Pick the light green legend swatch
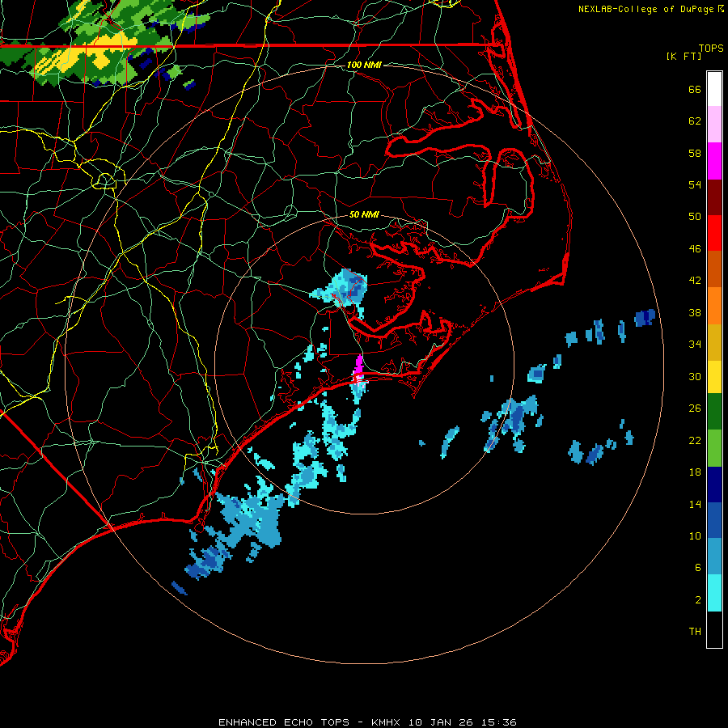Screen dimensions: 728x728 (714, 448)
